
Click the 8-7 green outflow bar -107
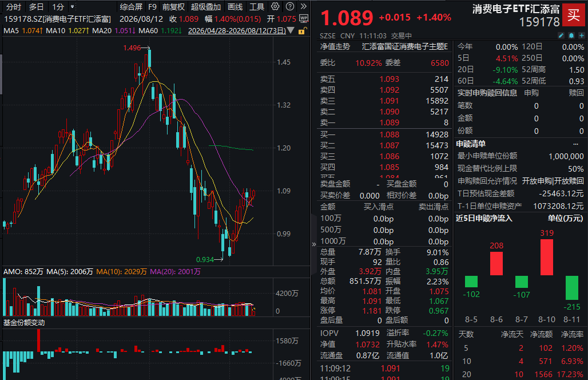522,282
